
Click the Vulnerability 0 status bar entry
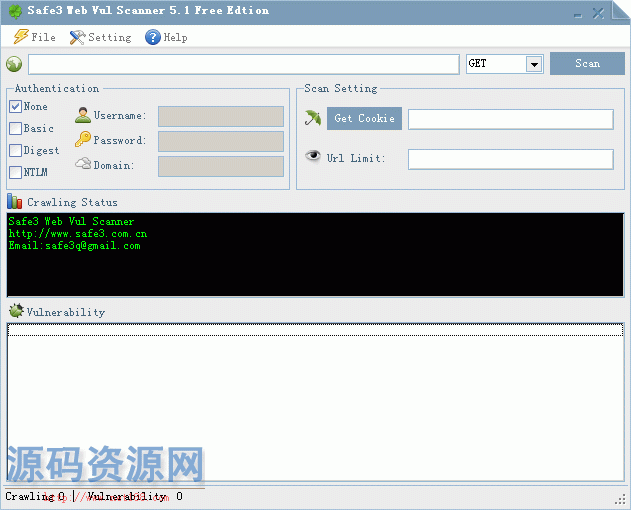point(135,496)
